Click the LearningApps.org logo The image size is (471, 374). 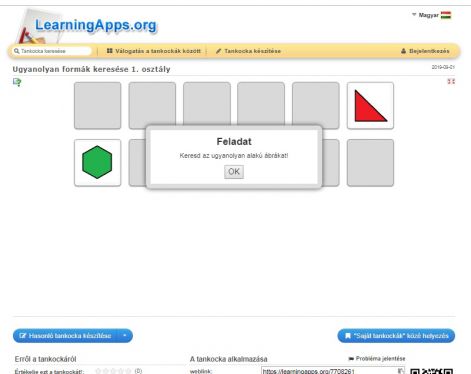tap(95, 25)
